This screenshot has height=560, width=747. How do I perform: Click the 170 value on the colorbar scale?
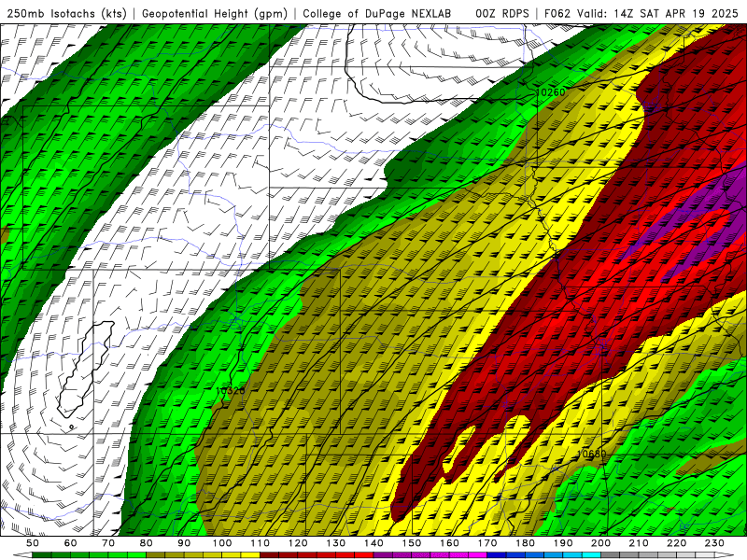click(x=486, y=543)
